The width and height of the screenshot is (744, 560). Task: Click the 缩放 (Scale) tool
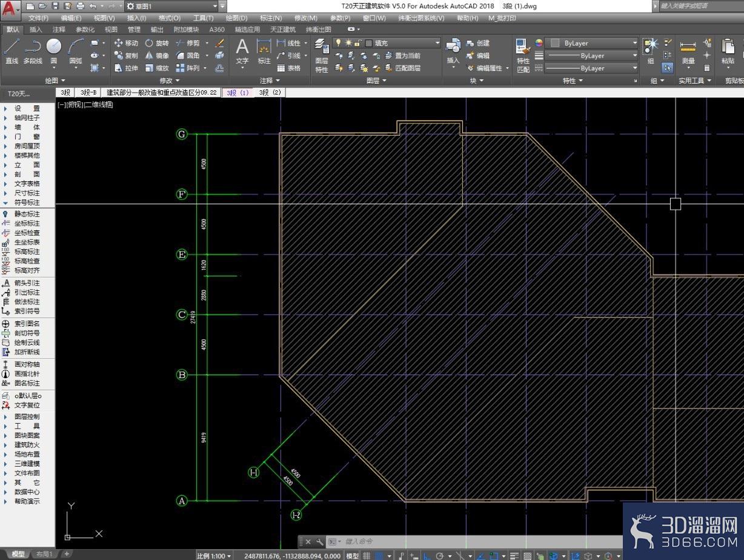(x=156, y=68)
